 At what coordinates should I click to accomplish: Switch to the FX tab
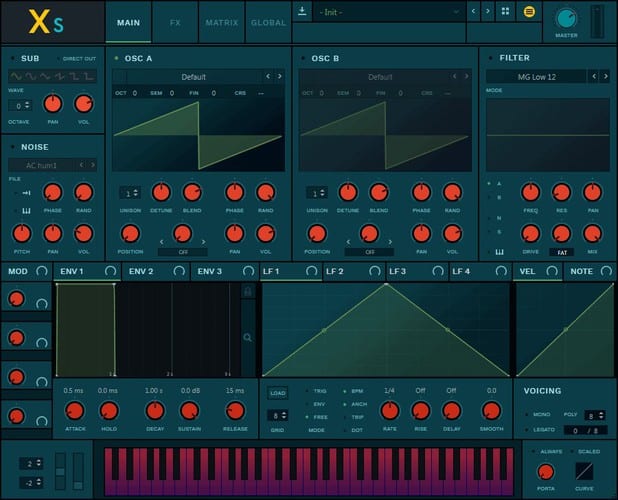point(175,22)
